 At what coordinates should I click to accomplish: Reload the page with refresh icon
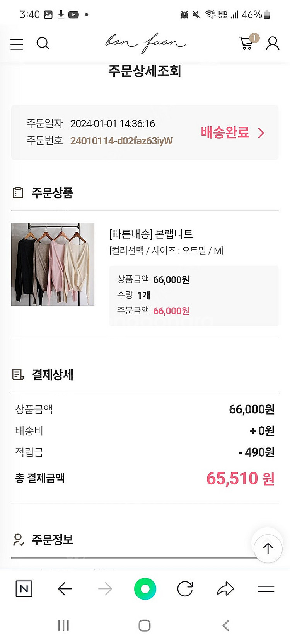185,589
